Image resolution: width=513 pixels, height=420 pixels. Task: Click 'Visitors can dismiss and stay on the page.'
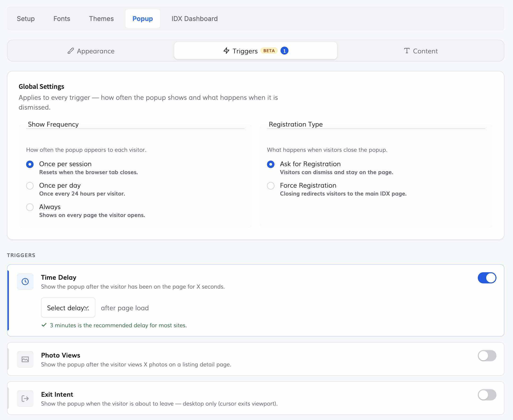(x=336, y=172)
